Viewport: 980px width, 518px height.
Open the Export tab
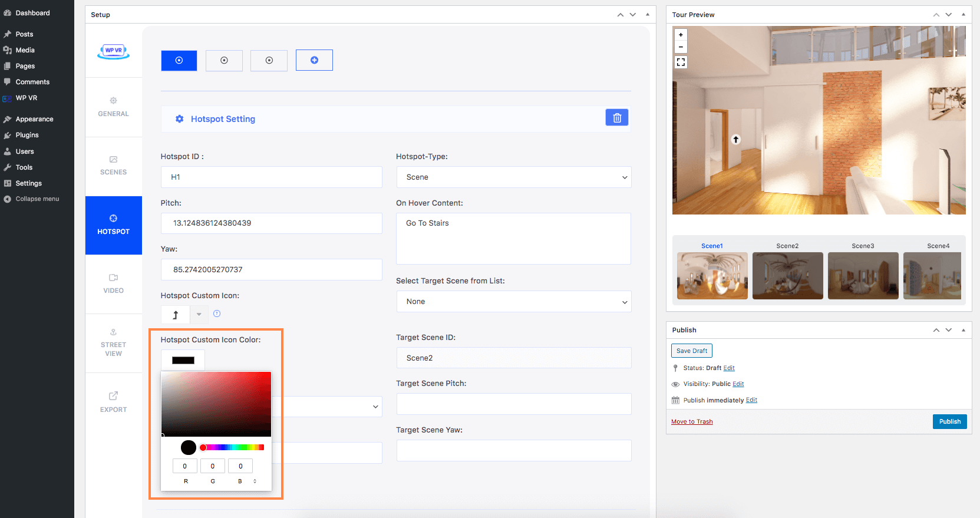(113, 401)
